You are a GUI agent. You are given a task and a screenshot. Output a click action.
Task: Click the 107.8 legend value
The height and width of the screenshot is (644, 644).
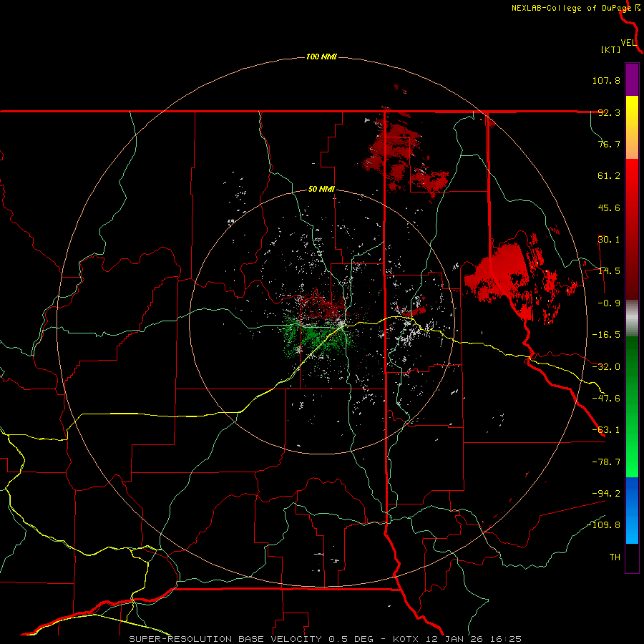click(x=606, y=80)
